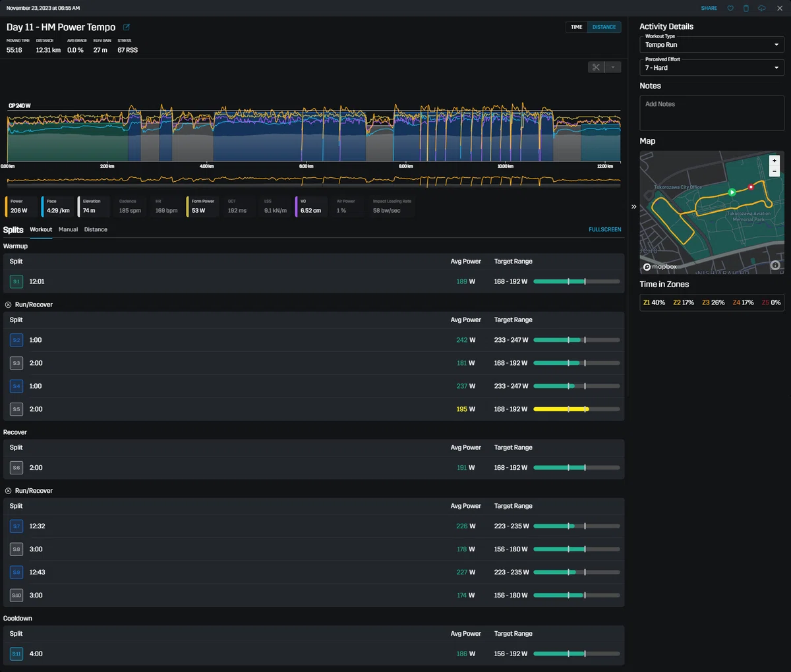This screenshot has width=791, height=672.
Task: Click the map info icon
Action: tap(775, 265)
